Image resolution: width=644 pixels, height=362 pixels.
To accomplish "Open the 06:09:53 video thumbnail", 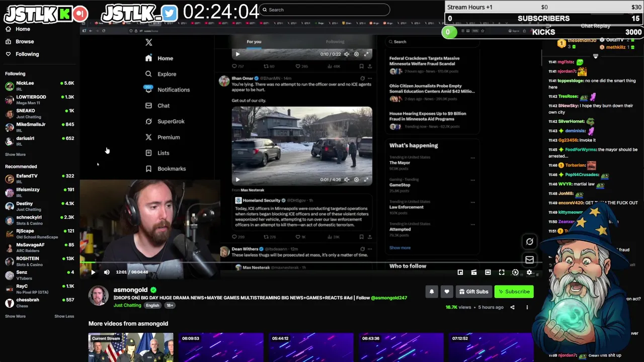I will click(x=221, y=347).
